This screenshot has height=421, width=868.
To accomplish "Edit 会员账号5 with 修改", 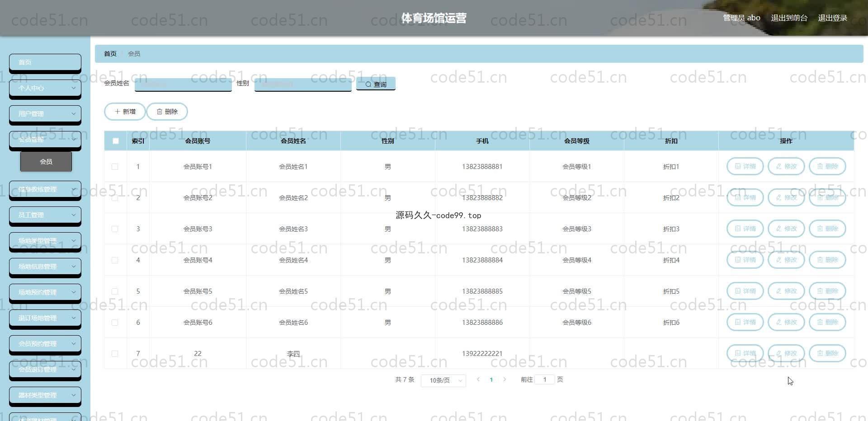I will [786, 291].
